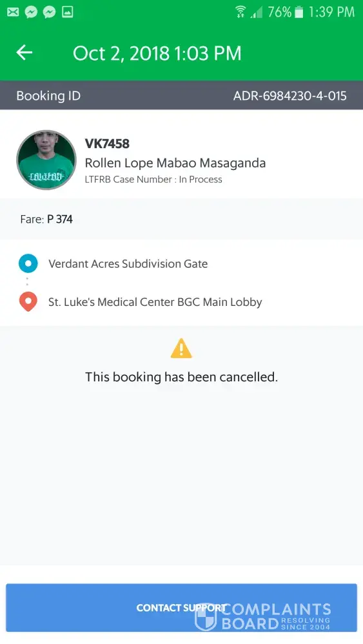Tap the blue pickup location marker
Image resolution: width=363 pixels, height=644 pixels.
[28, 263]
